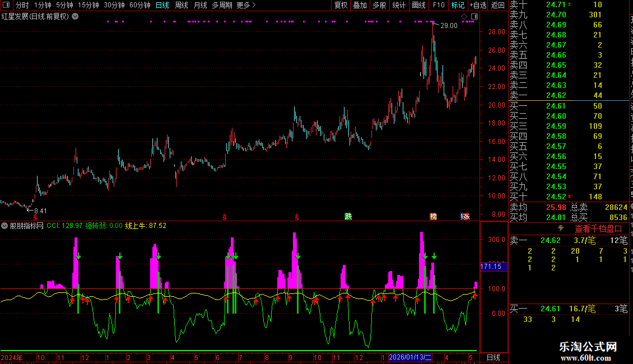Click the 买均 24.01 value
This screenshot has height=364, width=633.
click(x=556, y=217)
